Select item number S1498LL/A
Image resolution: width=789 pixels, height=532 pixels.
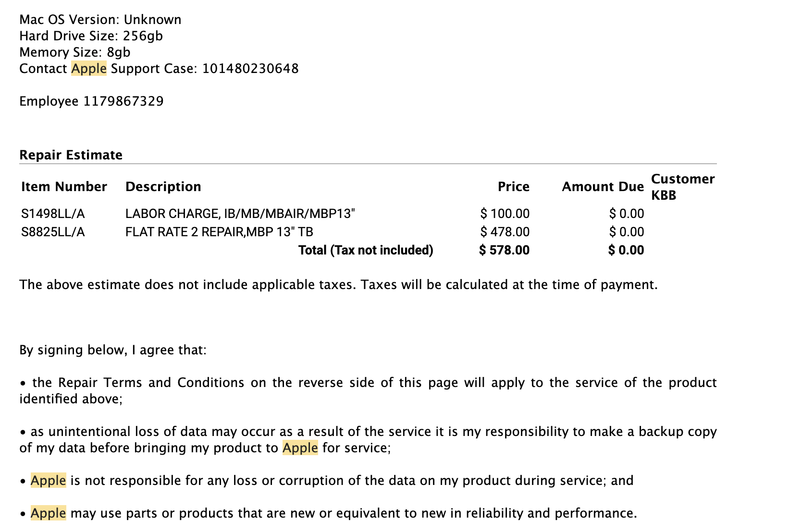click(53, 214)
